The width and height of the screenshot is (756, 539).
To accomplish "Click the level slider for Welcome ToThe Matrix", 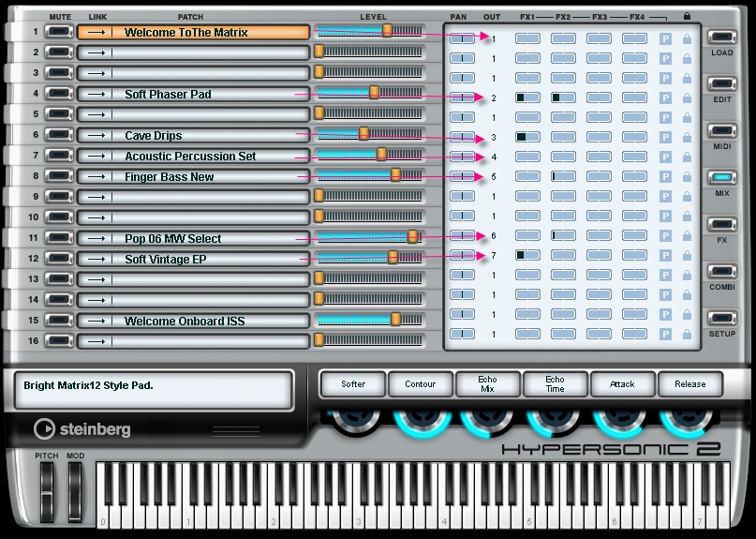I will pyautogui.click(x=370, y=32).
